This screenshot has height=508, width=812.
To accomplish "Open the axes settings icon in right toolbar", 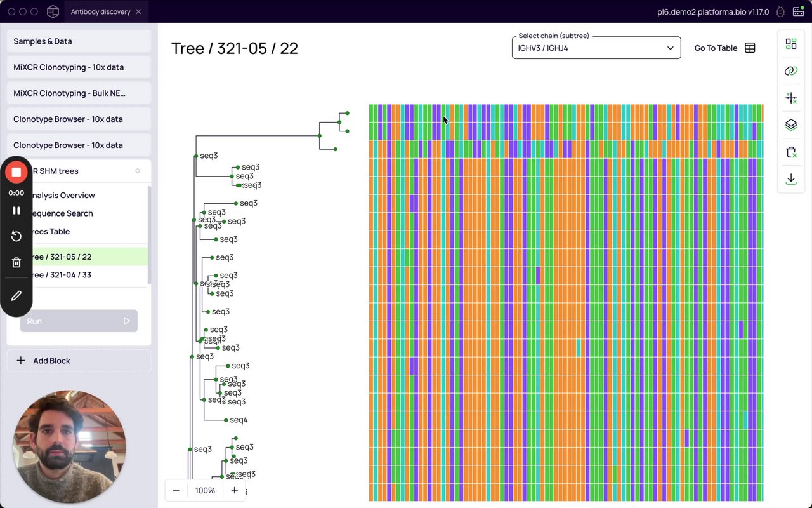I will click(x=791, y=98).
